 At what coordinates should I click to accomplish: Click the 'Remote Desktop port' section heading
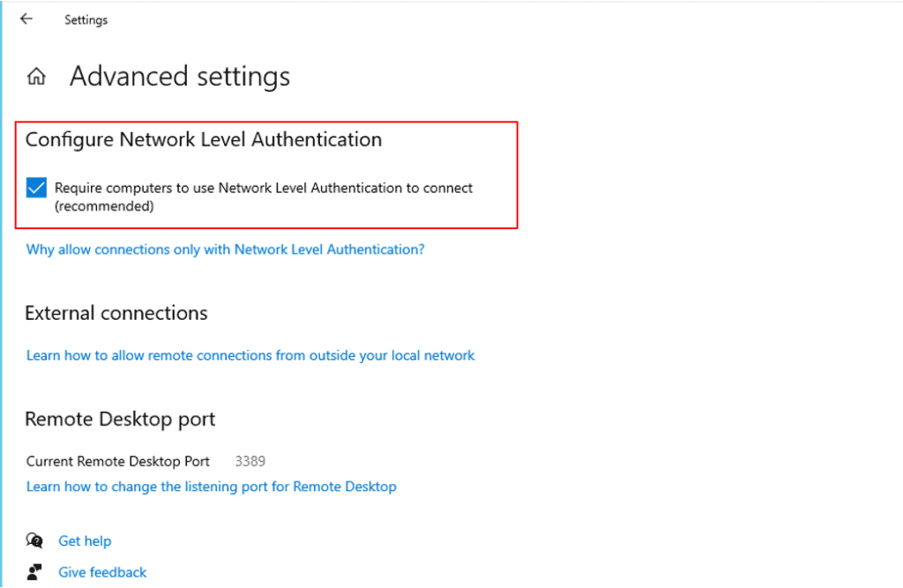point(120,419)
